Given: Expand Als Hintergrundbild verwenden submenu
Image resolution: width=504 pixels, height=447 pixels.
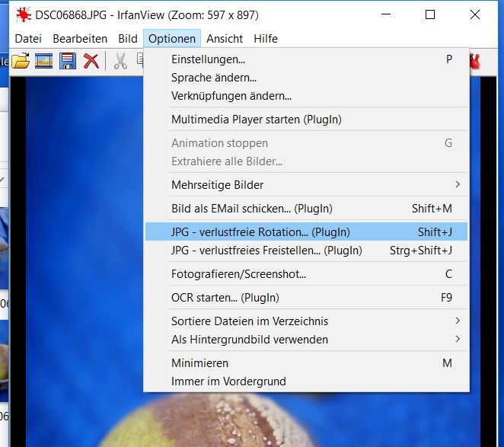Looking at the screenshot, I should click(x=306, y=340).
